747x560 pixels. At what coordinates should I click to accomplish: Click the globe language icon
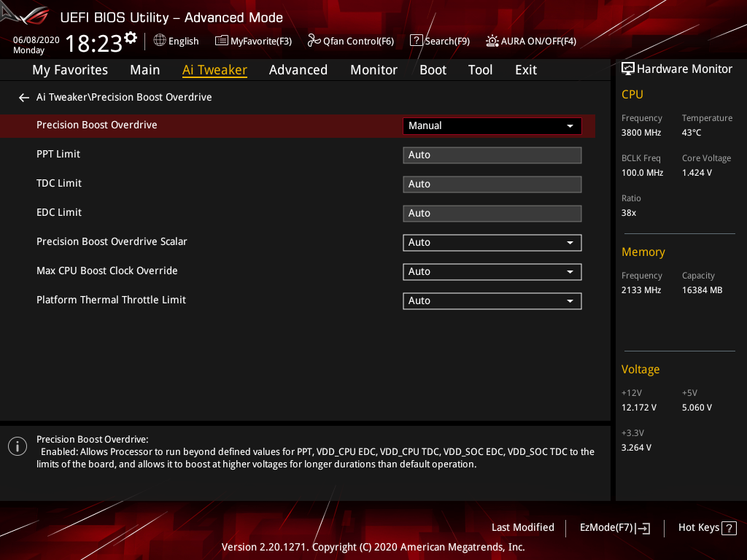tap(160, 41)
